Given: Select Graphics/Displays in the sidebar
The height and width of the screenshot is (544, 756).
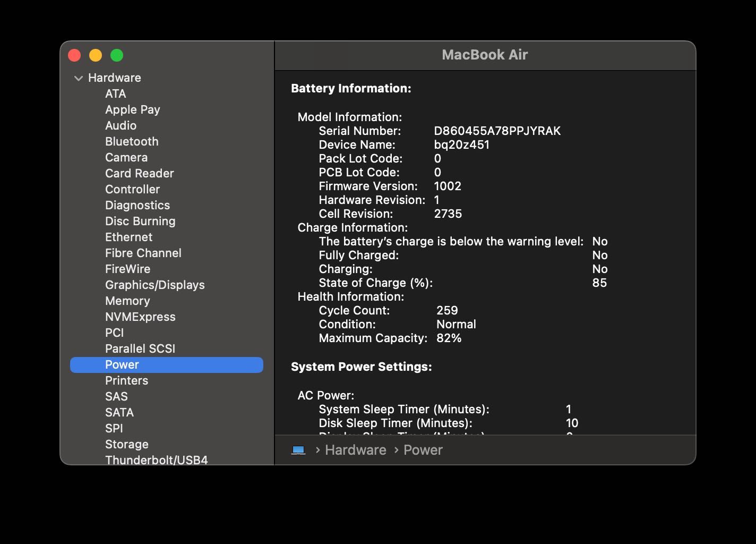Looking at the screenshot, I should [155, 285].
